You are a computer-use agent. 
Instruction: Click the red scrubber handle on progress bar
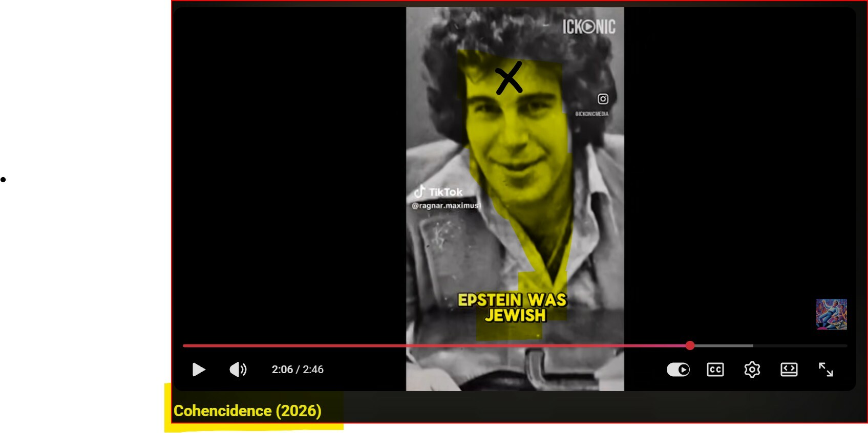(x=690, y=346)
